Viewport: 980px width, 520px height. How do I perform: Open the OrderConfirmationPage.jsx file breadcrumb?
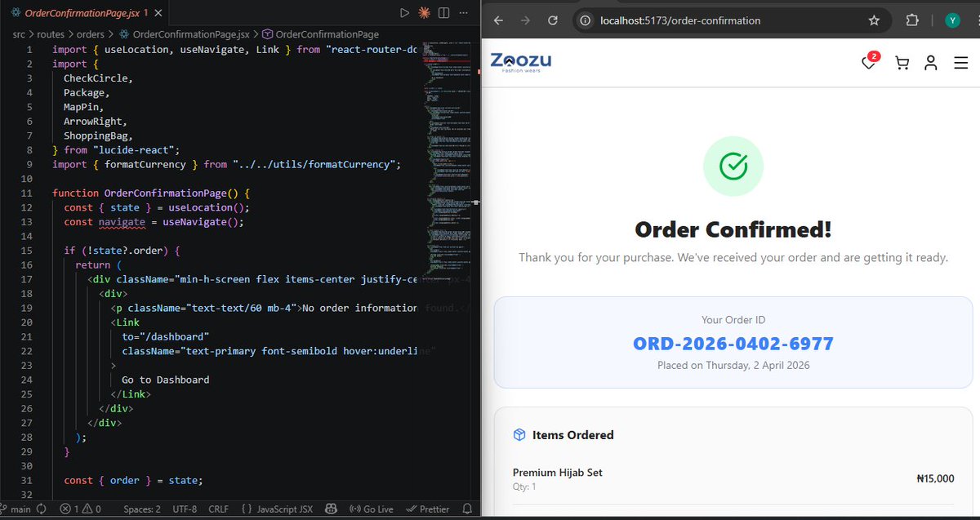pyautogui.click(x=184, y=34)
